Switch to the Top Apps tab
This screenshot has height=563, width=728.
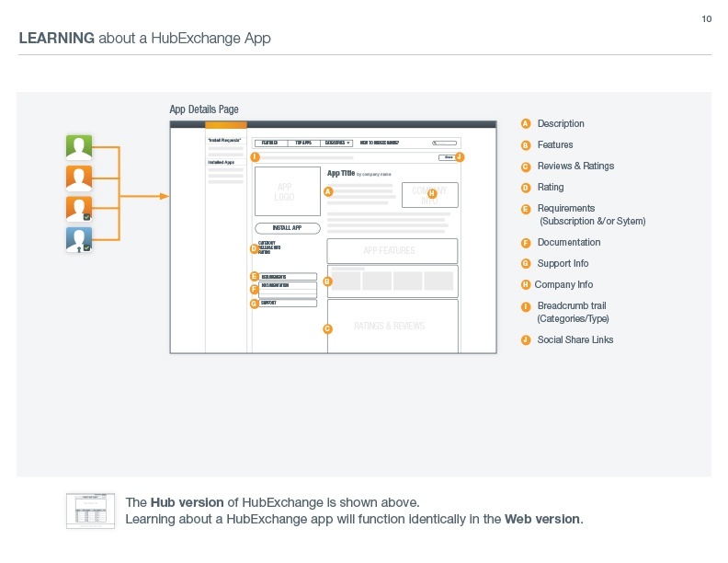pyautogui.click(x=303, y=144)
